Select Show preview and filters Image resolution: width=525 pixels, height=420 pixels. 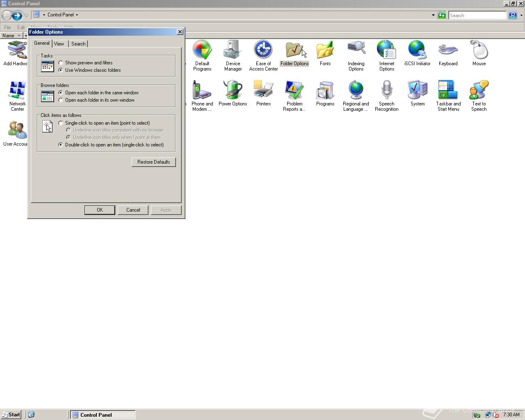pos(86,63)
